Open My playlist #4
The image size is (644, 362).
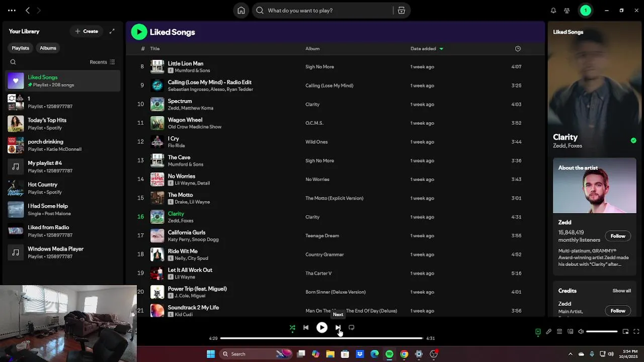(x=63, y=167)
